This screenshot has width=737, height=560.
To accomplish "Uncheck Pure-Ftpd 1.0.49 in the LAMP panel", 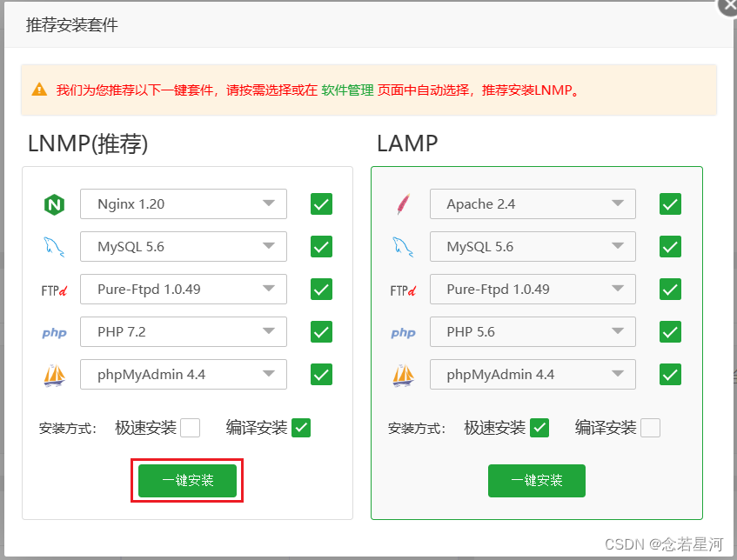I will click(x=670, y=289).
